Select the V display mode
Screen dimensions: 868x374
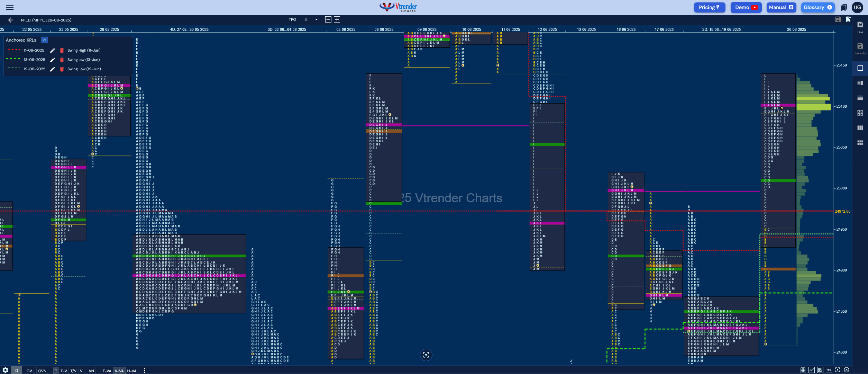81,371
